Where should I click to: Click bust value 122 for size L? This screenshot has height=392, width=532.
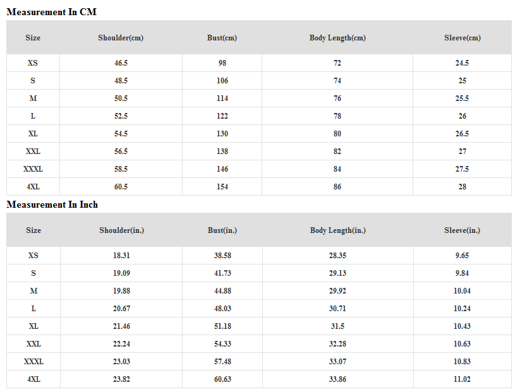(x=222, y=116)
